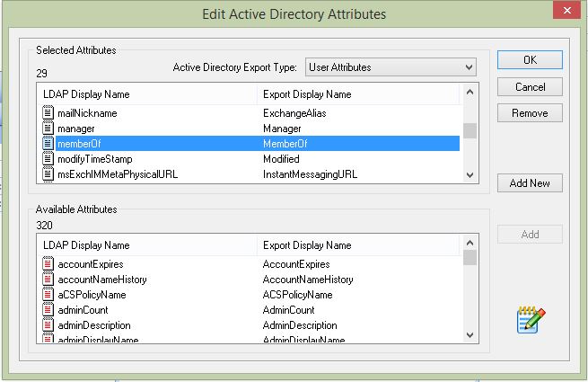Image resolution: width=588 pixels, height=382 pixels.
Task: Sort Selected Attributes by Export Display Name header
Action: (358, 94)
